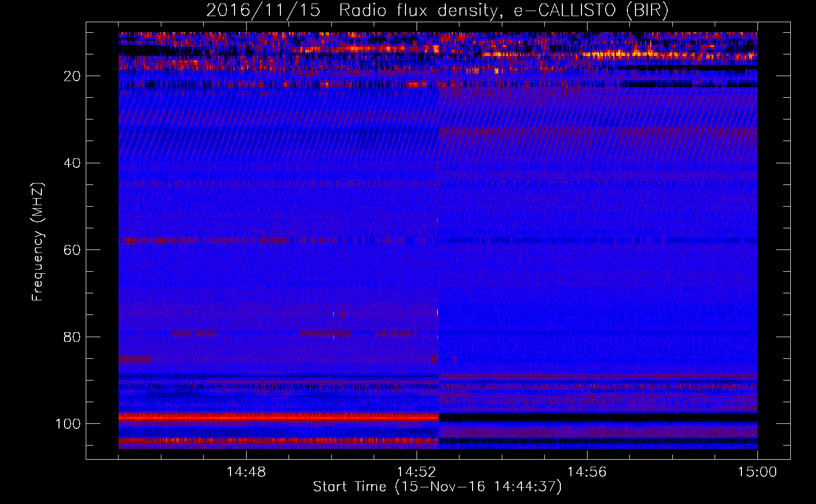Click the frequency tick label "60"
This screenshot has height=504, width=816.
(x=72, y=250)
